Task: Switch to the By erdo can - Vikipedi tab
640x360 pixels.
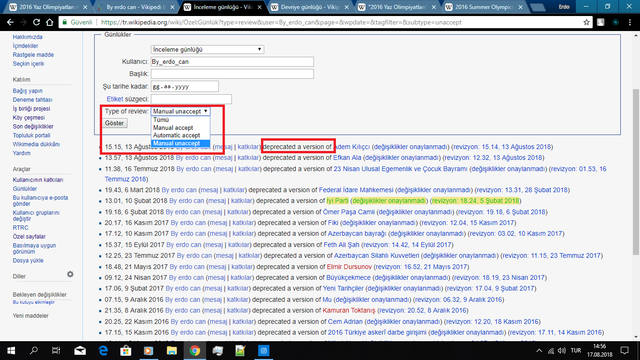Action: coord(135,7)
